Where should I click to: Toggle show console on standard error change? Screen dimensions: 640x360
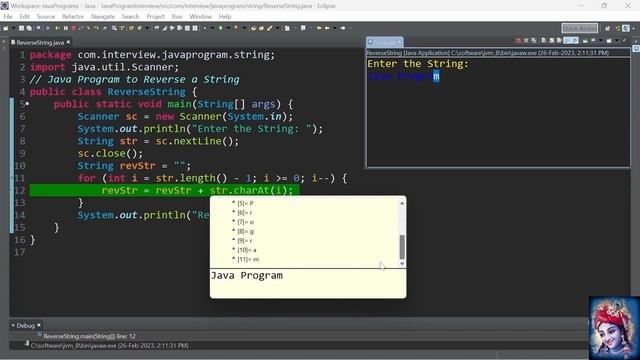[576, 40]
